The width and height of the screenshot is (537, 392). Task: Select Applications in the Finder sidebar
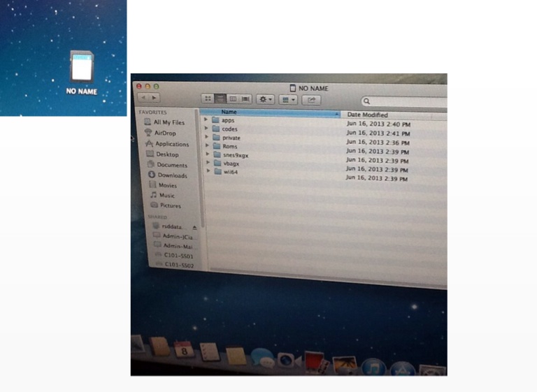click(171, 144)
